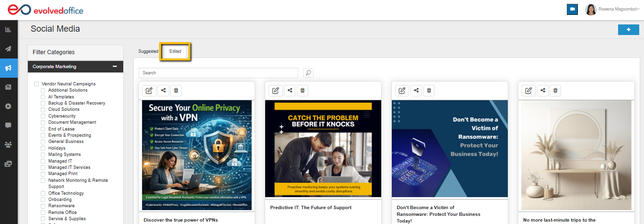This screenshot has height=224, width=644.
Task: Select the Holidays filter checkbox
Action: (x=43, y=148)
